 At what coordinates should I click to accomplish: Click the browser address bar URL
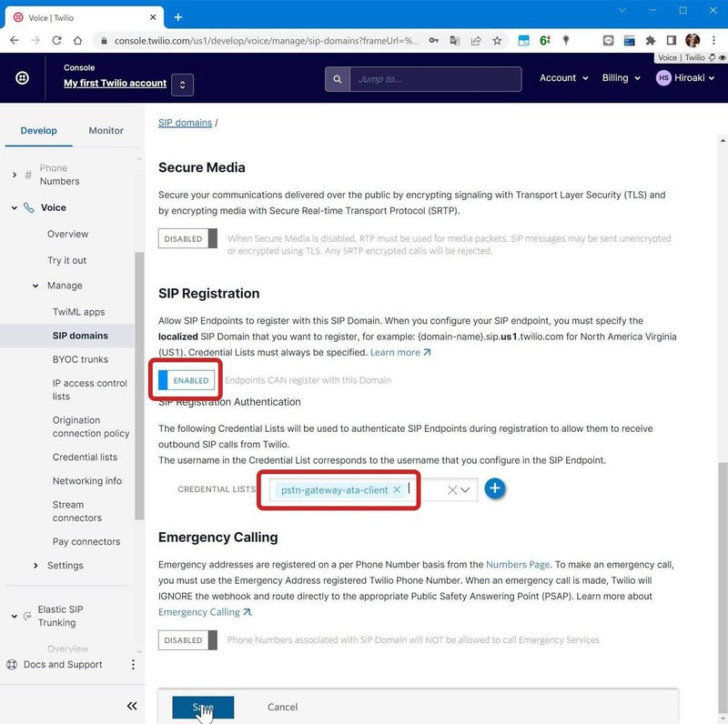pos(267,41)
